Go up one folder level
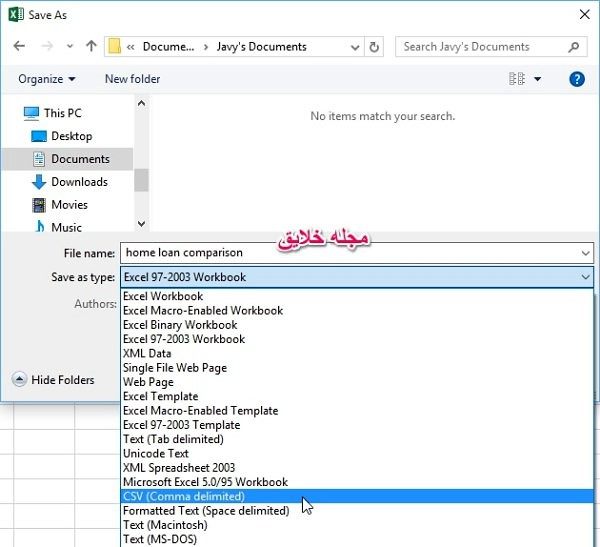This screenshot has width=600, height=547. 91,46
